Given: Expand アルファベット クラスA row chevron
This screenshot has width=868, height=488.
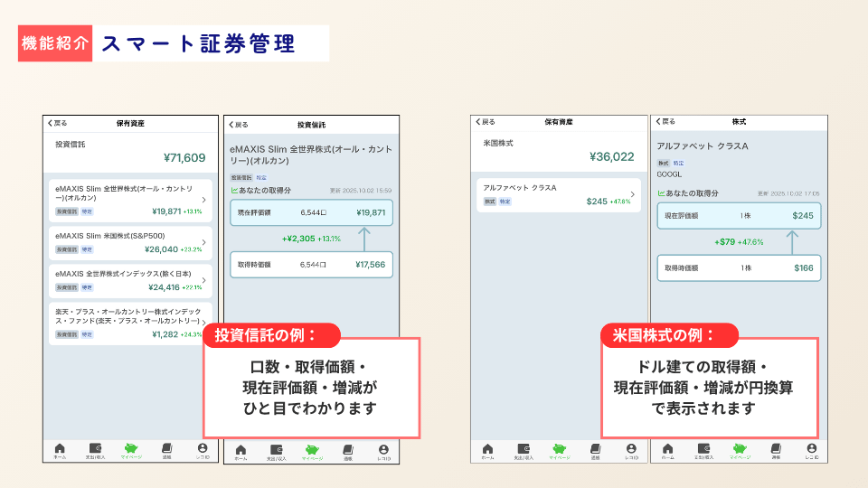Looking at the screenshot, I should pos(632,194).
